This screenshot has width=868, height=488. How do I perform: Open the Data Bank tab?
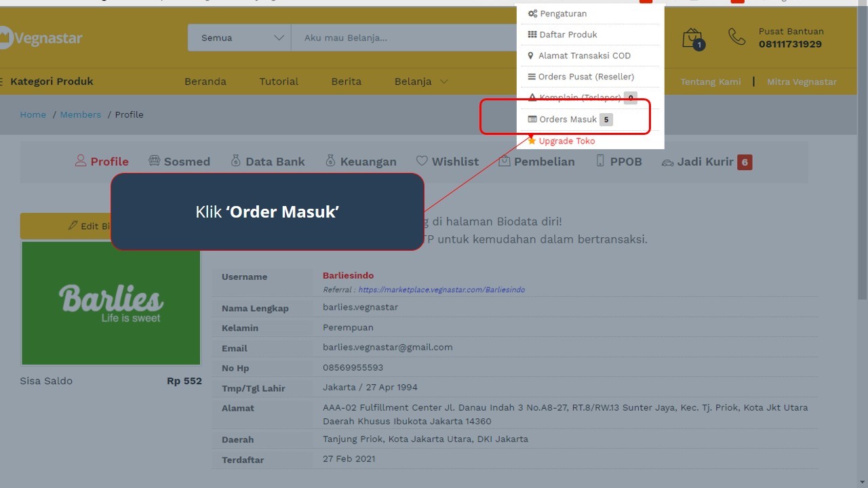[268, 161]
